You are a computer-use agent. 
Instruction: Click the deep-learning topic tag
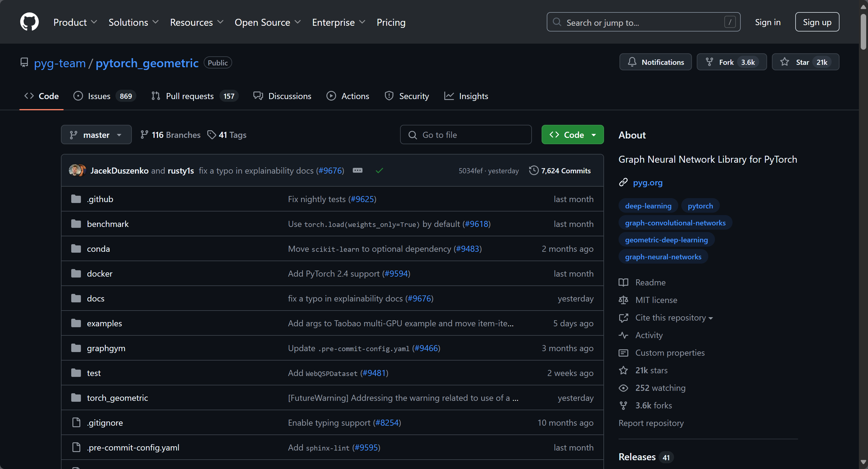click(648, 205)
